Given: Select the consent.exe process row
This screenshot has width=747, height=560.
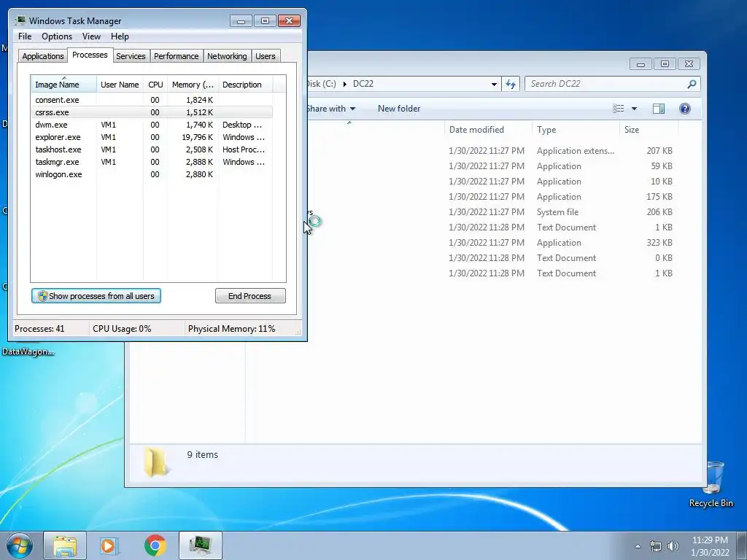Looking at the screenshot, I should pyautogui.click(x=152, y=100).
